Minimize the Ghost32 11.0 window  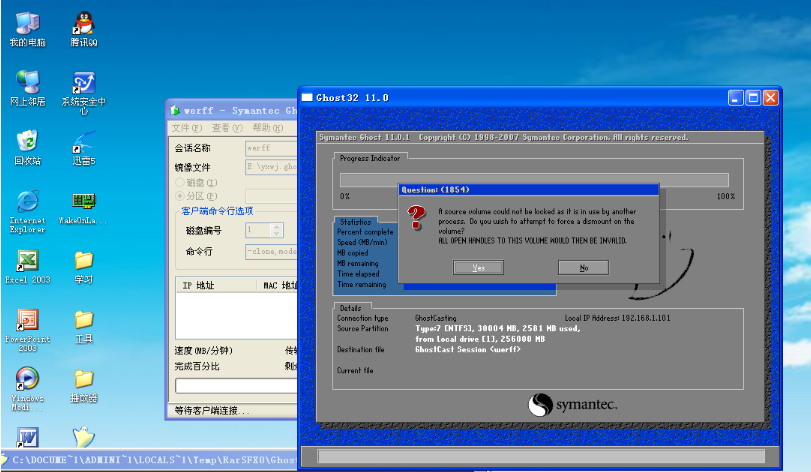735,98
